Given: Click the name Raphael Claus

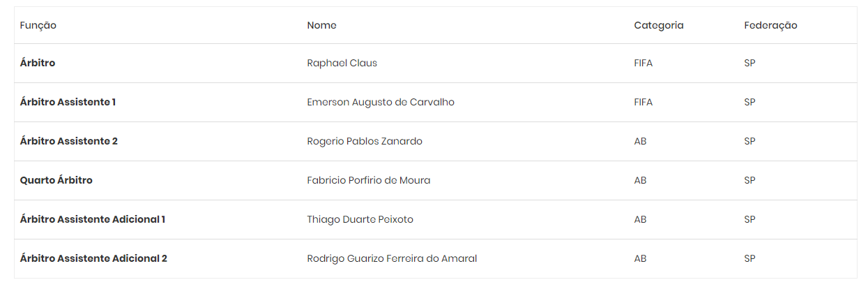Looking at the screenshot, I should (342, 63).
